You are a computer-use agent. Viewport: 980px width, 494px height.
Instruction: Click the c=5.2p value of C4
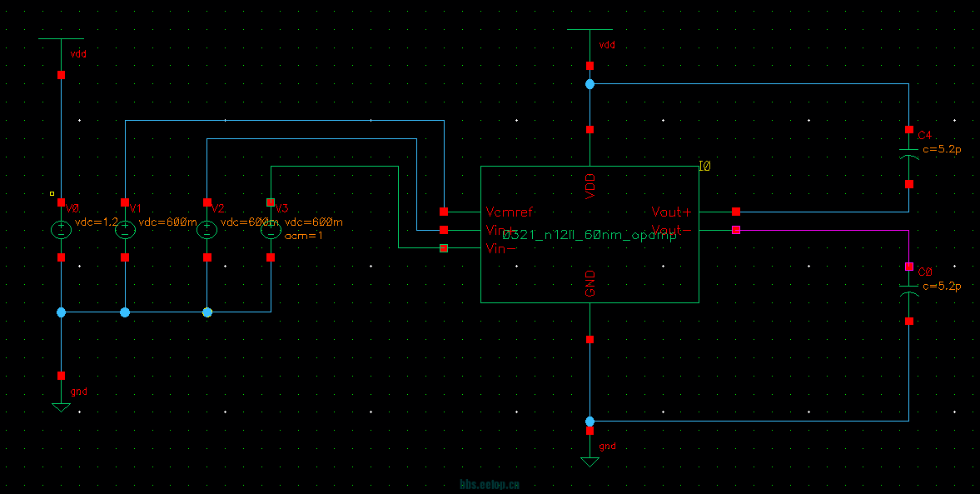coord(942,150)
